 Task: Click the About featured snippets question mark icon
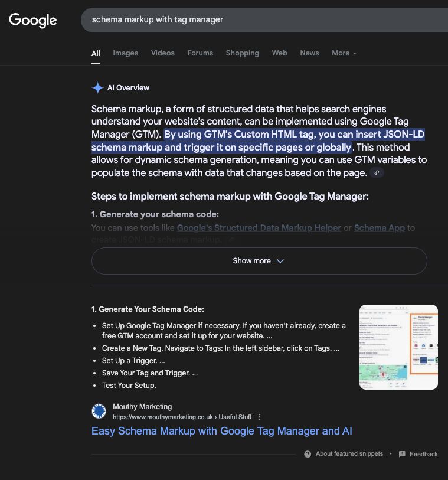coord(308,454)
